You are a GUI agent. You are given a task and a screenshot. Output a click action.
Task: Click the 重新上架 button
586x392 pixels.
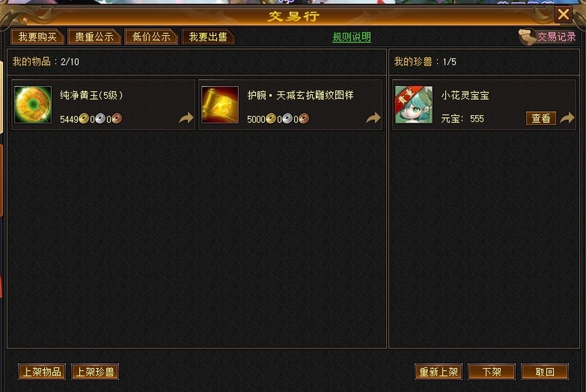point(438,372)
